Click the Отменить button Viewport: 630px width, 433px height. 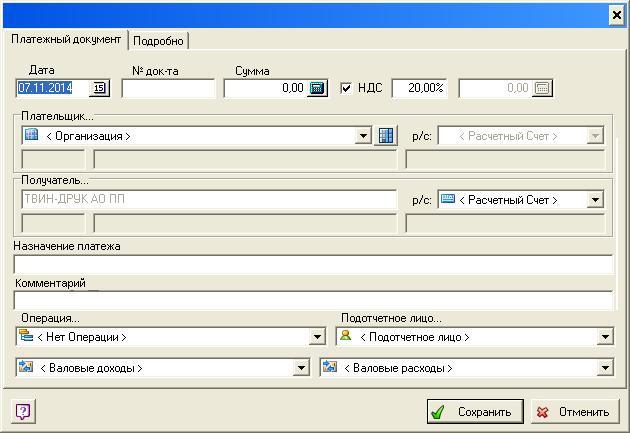click(x=573, y=411)
